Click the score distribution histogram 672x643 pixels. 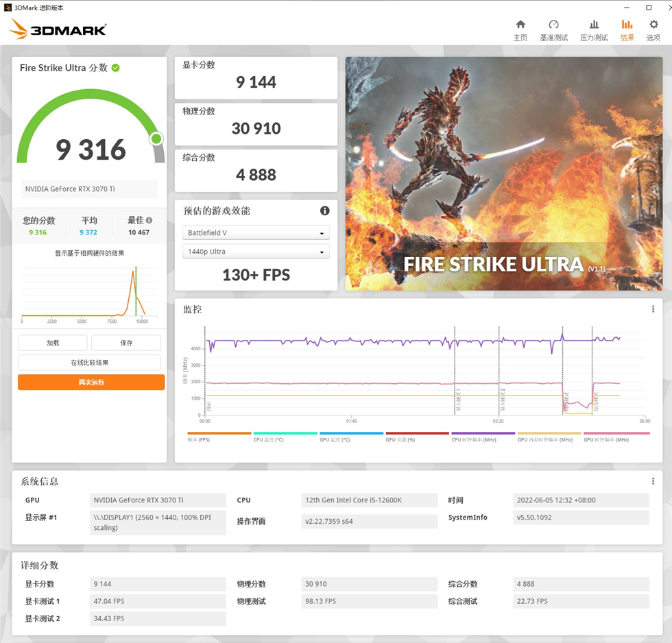pyautogui.click(x=89, y=291)
